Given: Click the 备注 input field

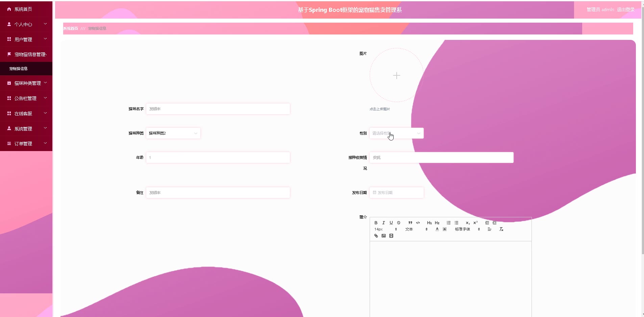Looking at the screenshot, I should coord(218,193).
